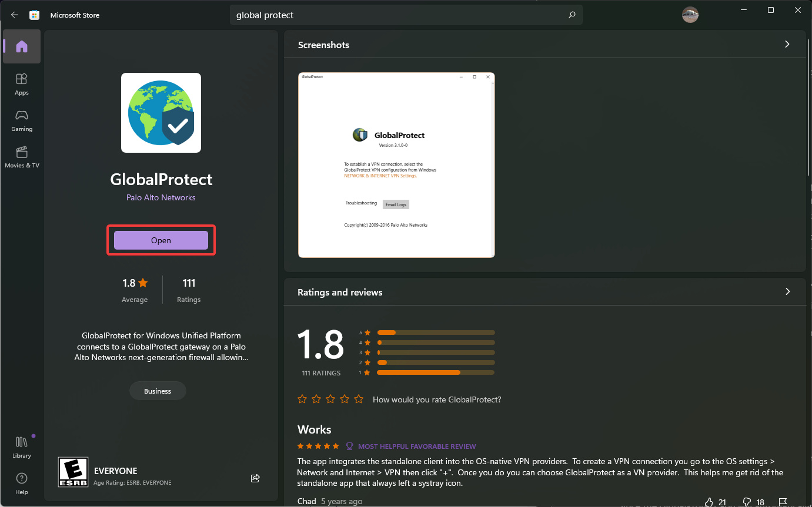Open the GlobalProtect screenshot thumbnail
Viewport: 812px width, 507px height.
(x=396, y=165)
